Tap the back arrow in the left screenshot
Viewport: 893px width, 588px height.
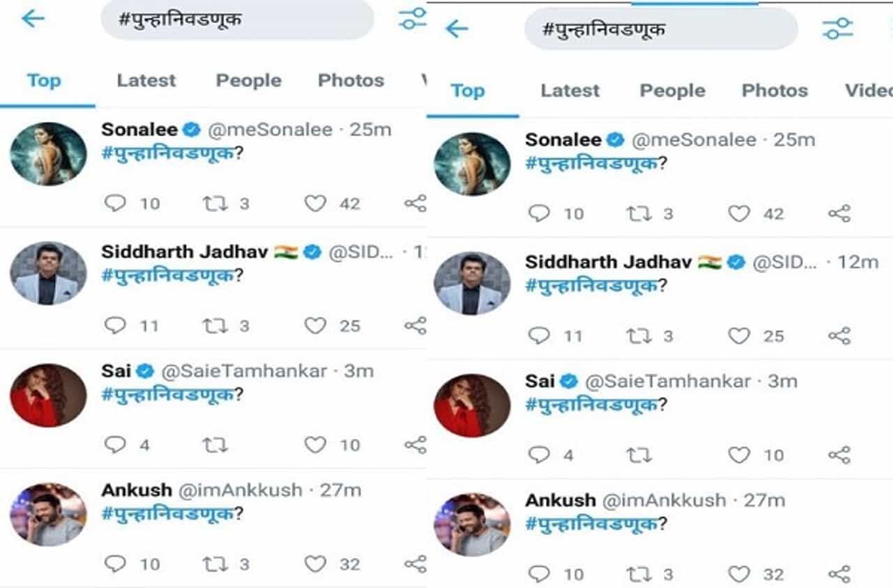(x=33, y=19)
